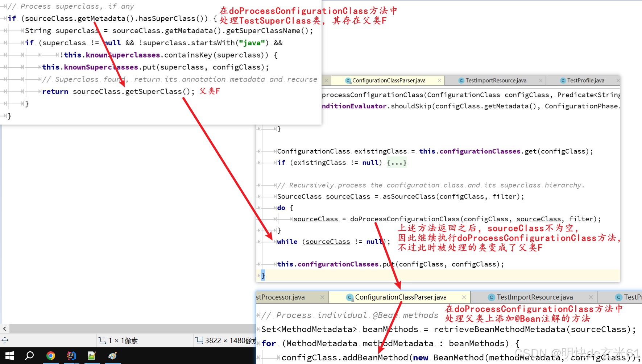Screen dimensions: 642x364
Task: Click 'for (MethodMetadata methodMetadata : beanMethods)' line
Action: click(391, 343)
